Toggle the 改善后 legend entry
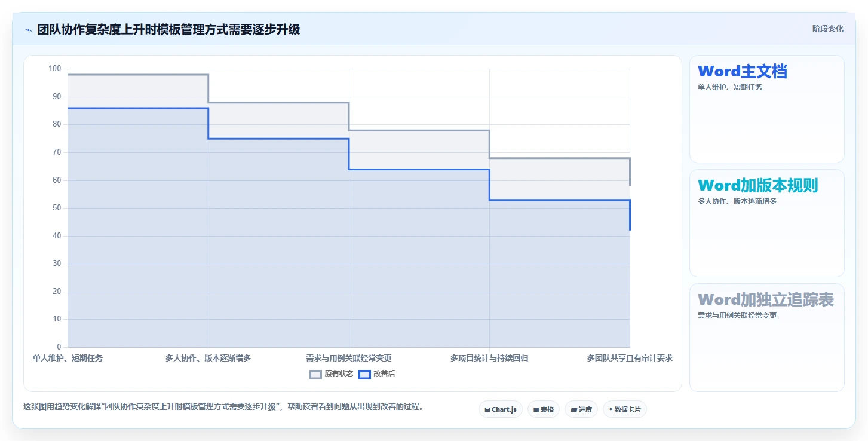The width and height of the screenshot is (868, 441). [x=377, y=375]
